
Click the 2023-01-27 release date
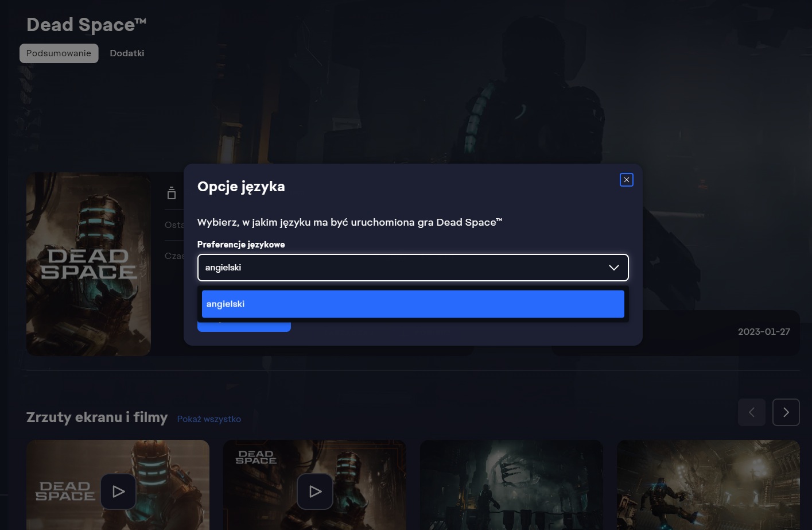[764, 332]
